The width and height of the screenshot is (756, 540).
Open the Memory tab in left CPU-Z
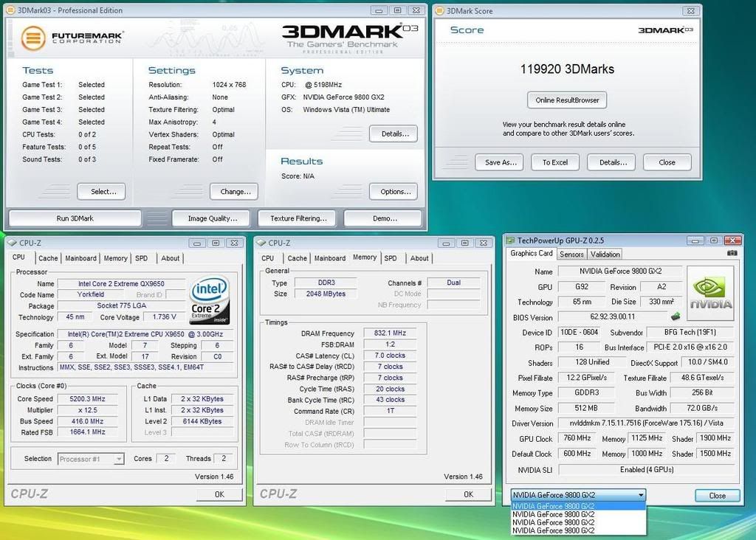(116, 258)
